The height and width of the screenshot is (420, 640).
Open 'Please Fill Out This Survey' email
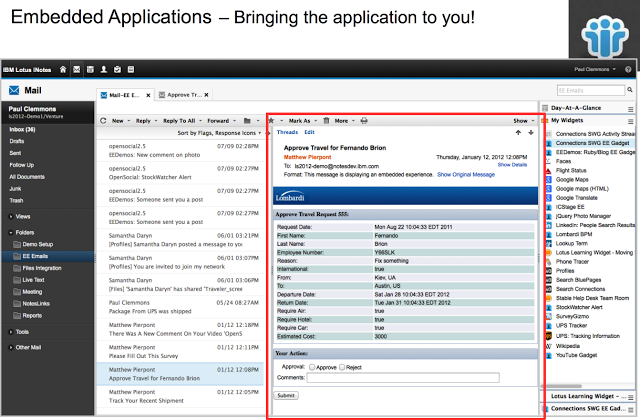coord(180,352)
